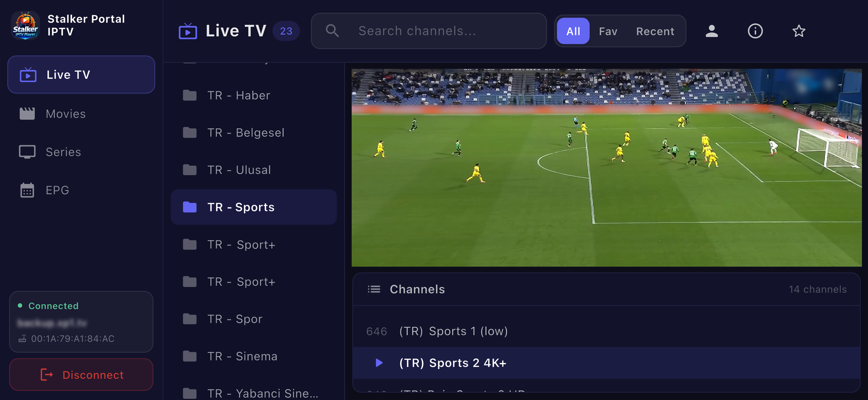Click the Stalker Portal IPTV title
This screenshot has width=868, height=400.
click(86, 25)
